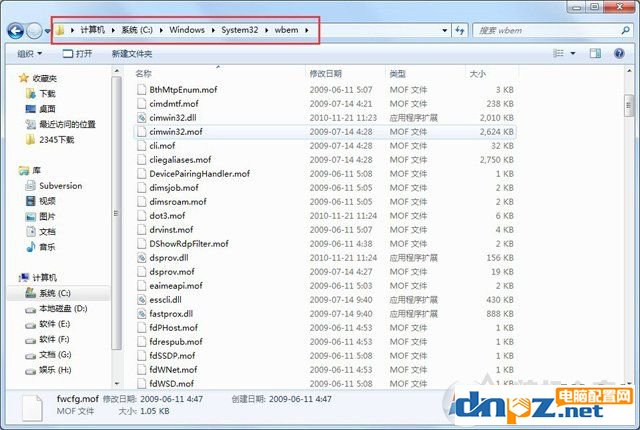The height and width of the screenshot is (430, 640).
Task: Select 文档 (G:) drive
Action: point(55,355)
